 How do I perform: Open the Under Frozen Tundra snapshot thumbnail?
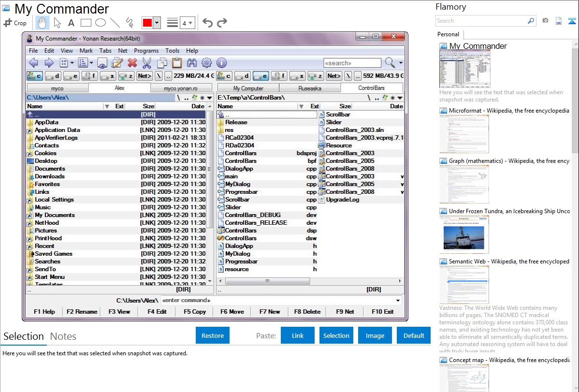464,234
